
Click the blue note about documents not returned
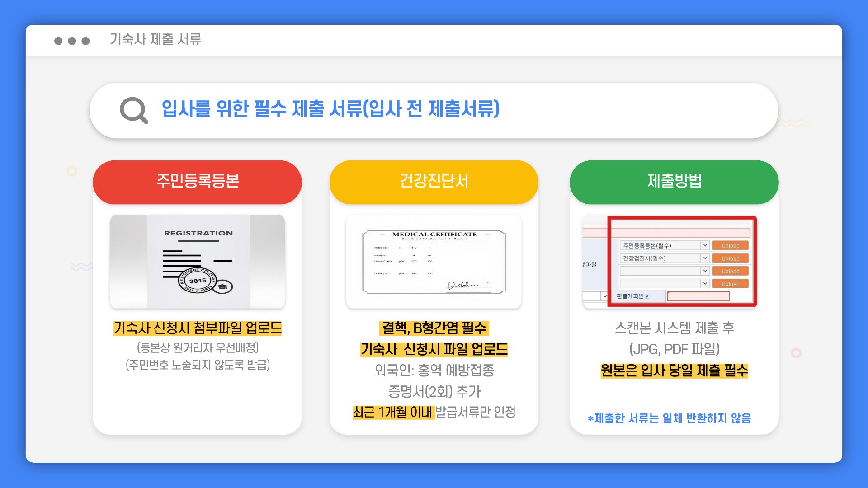tap(669, 418)
